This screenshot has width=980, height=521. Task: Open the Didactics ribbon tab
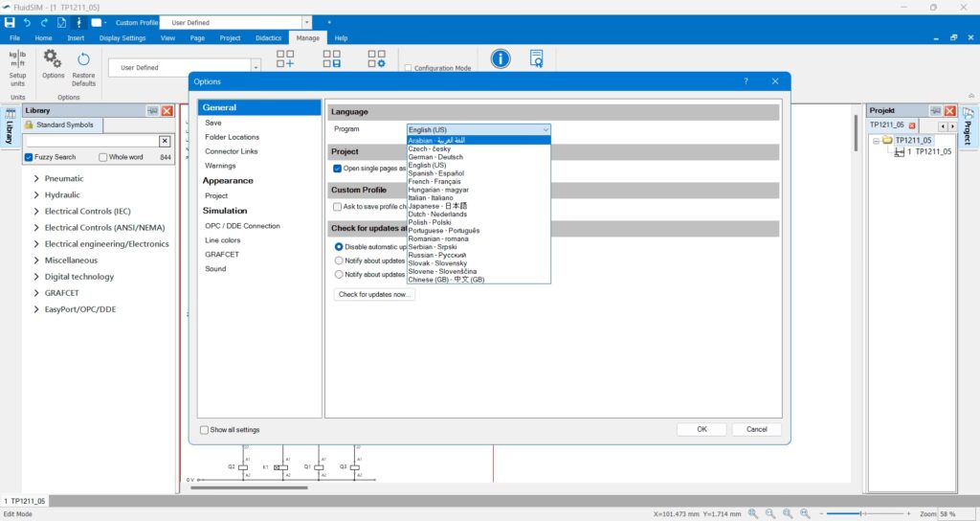269,38
